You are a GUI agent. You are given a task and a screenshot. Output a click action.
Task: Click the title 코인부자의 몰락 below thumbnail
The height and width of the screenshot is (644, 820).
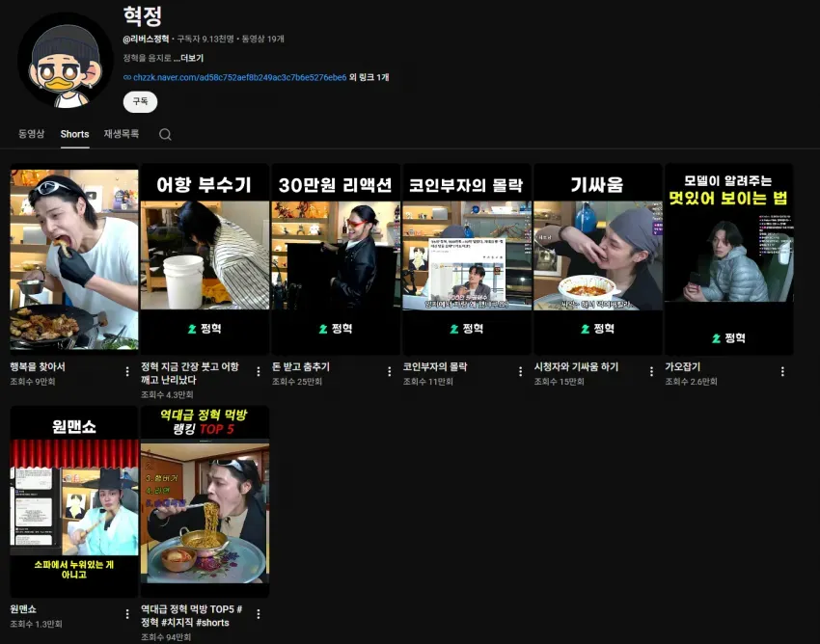[x=435, y=367]
